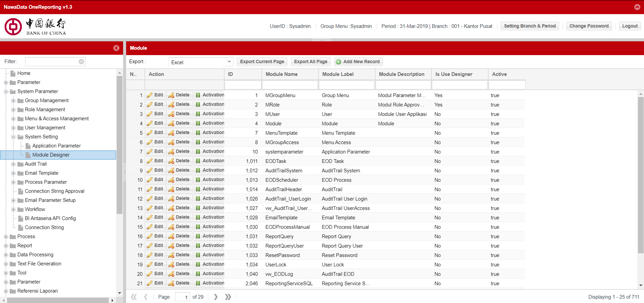Viewport: 644px width, 303px height.
Task: Select Connection String Approval menu item
Action: coord(54,191)
